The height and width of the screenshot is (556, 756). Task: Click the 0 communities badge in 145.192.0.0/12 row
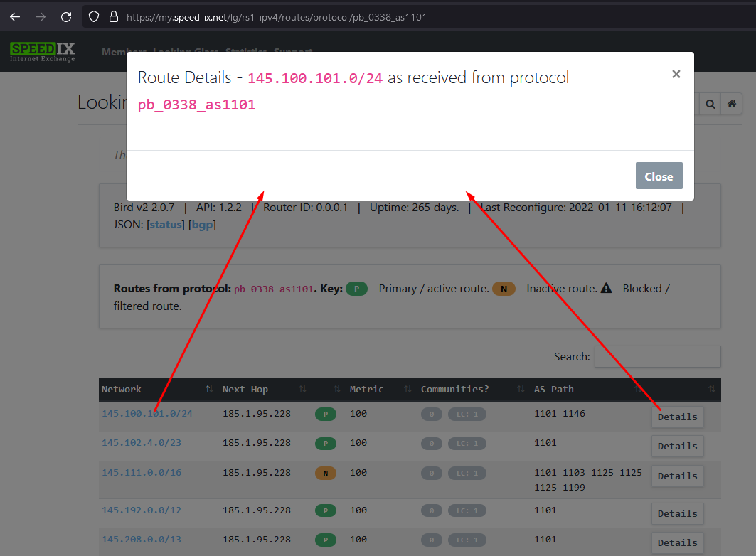432,510
